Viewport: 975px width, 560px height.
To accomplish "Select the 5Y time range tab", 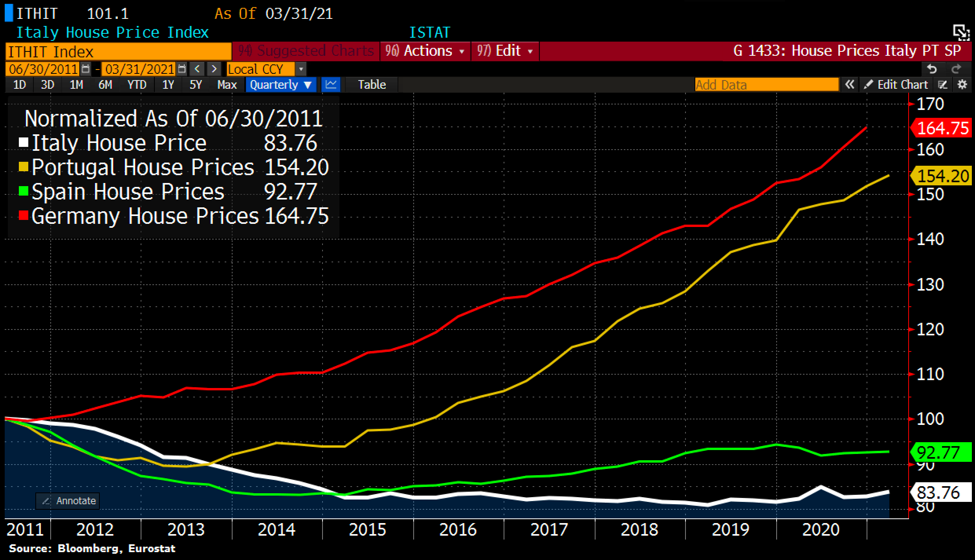I will point(196,84).
